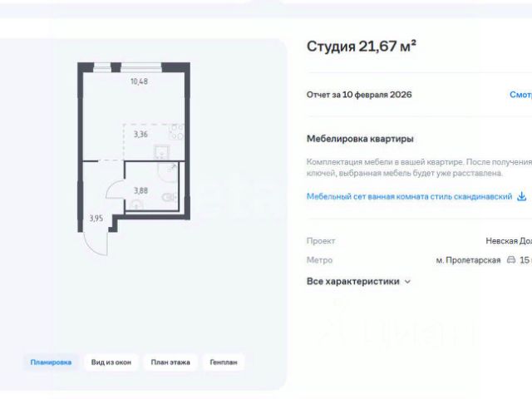The width and height of the screenshot is (532, 399).
Task: Click the entrance door arc on the plan
Action: (93, 241)
